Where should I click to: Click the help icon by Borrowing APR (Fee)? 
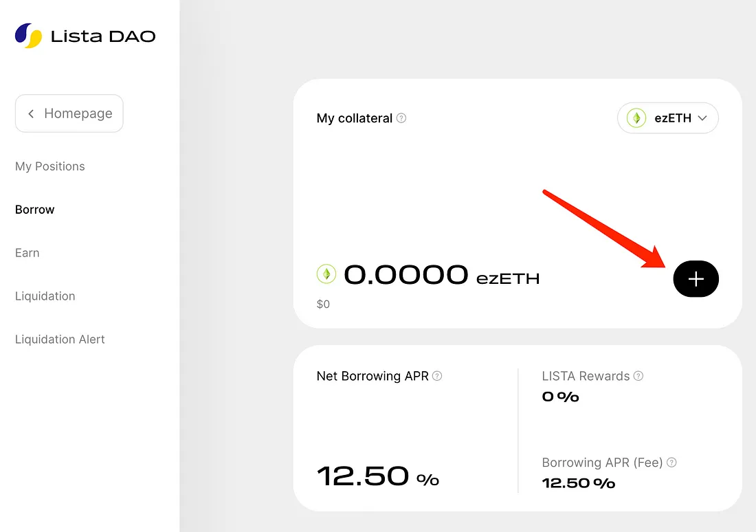[x=671, y=463]
